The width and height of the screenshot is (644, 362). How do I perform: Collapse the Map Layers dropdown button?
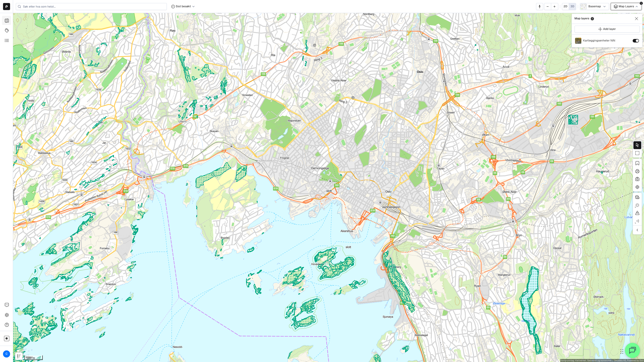626,7
